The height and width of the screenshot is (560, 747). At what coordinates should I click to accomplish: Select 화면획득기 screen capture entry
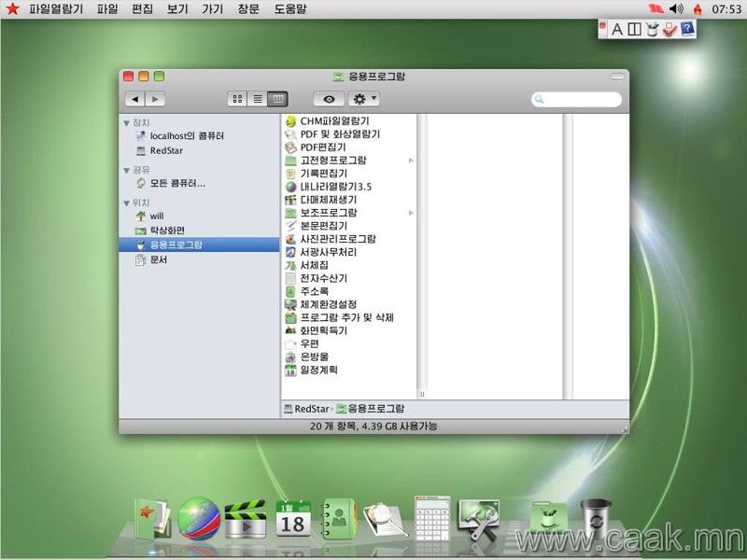coord(317,330)
